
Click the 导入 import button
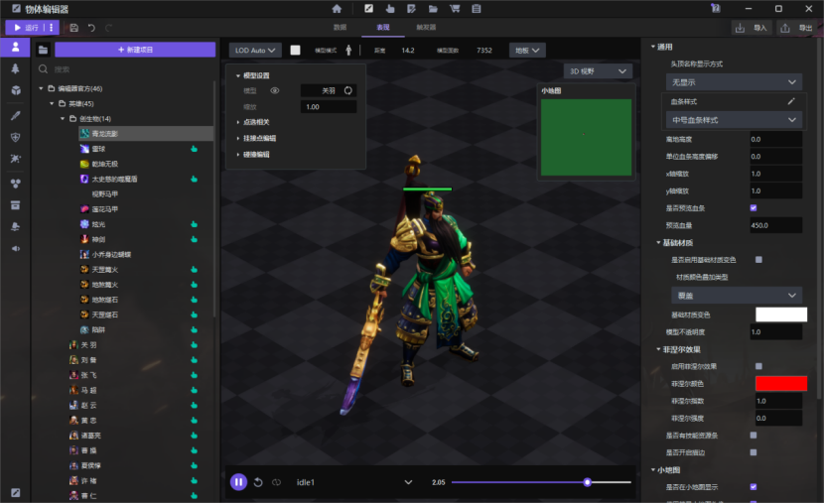click(x=754, y=28)
